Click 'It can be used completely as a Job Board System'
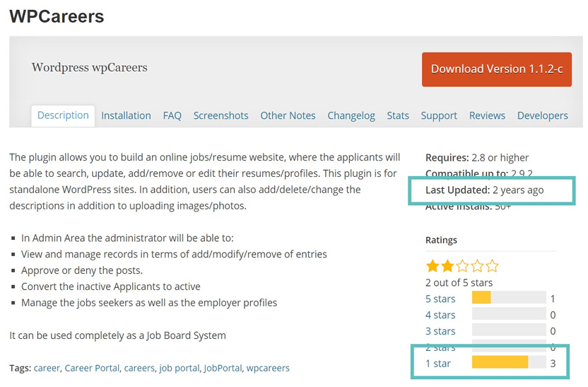This screenshot has height=387, width=588. (118, 335)
